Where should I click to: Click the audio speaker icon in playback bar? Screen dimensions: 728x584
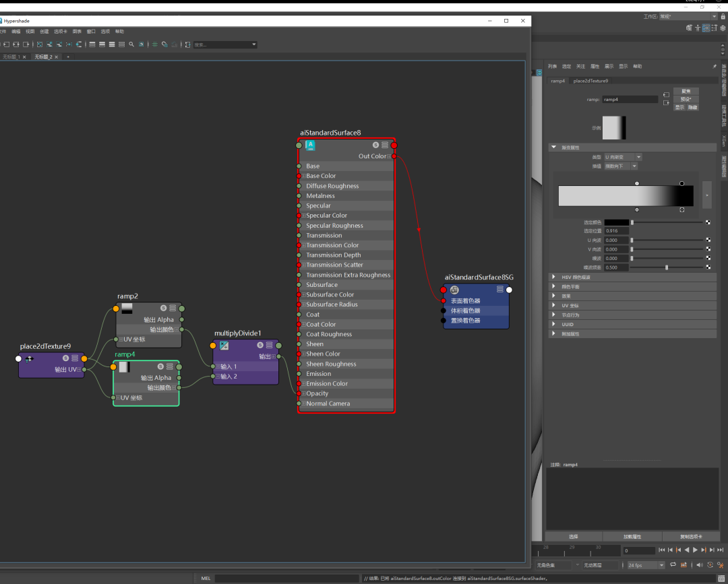[x=700, y=564]
